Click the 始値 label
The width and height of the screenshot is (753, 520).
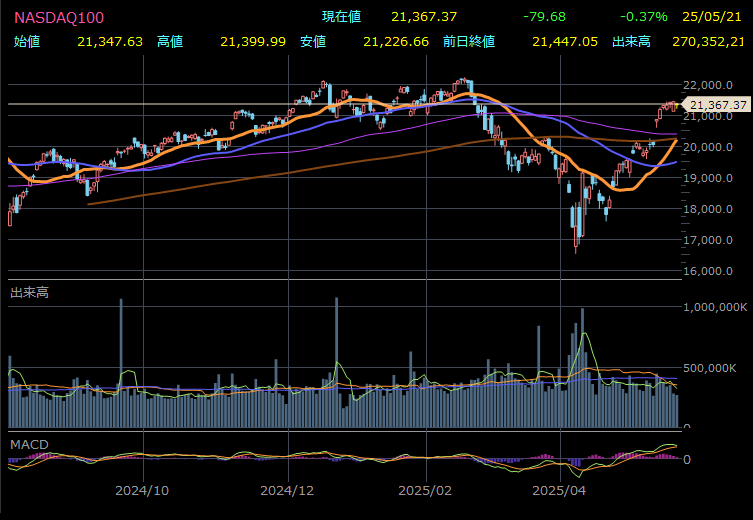27,42
